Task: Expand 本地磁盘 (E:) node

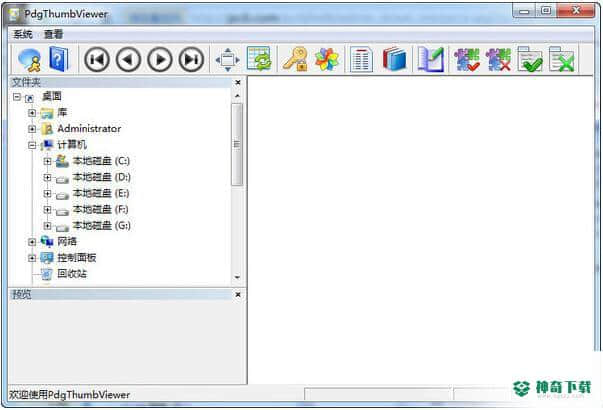Action: click(x=47, y=193)
